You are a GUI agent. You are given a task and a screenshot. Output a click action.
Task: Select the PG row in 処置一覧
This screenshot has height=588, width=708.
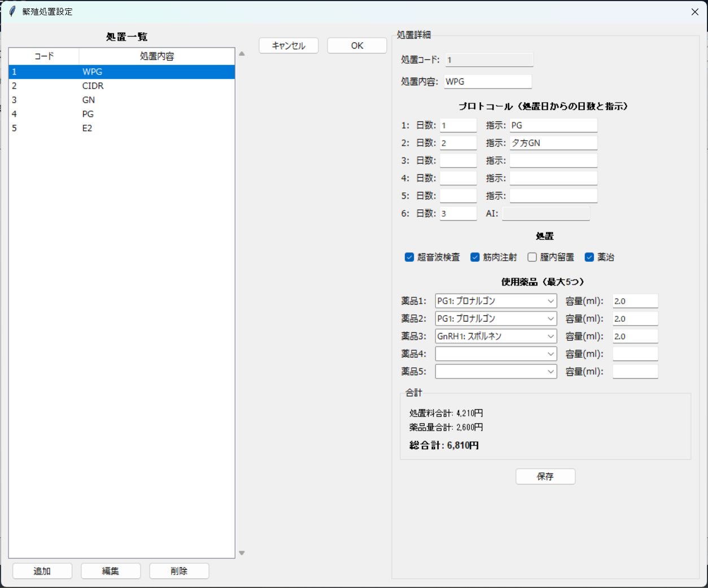pos(122,114)
